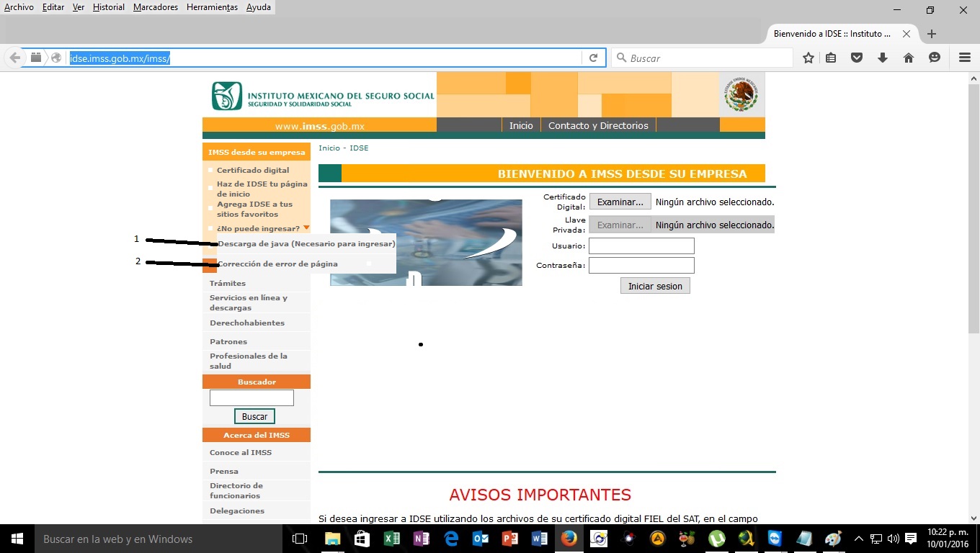Click the site identity globe icon
The height and width of the screenshot is (553, 980).
click(x=55, y=58)
